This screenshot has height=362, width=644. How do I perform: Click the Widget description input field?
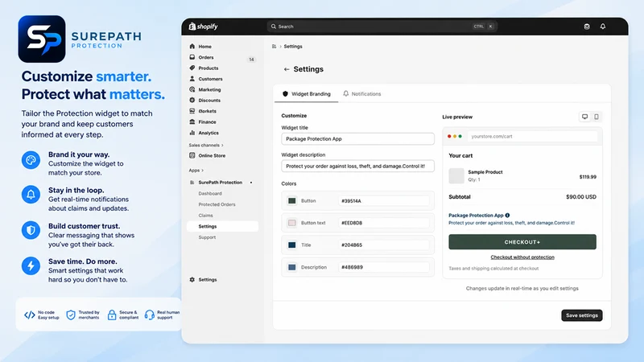[x=357, y=166]
